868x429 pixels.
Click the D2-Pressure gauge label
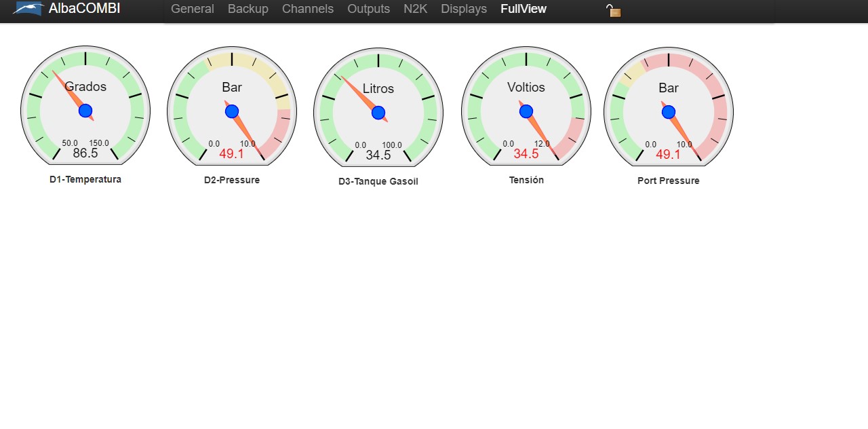232,181
